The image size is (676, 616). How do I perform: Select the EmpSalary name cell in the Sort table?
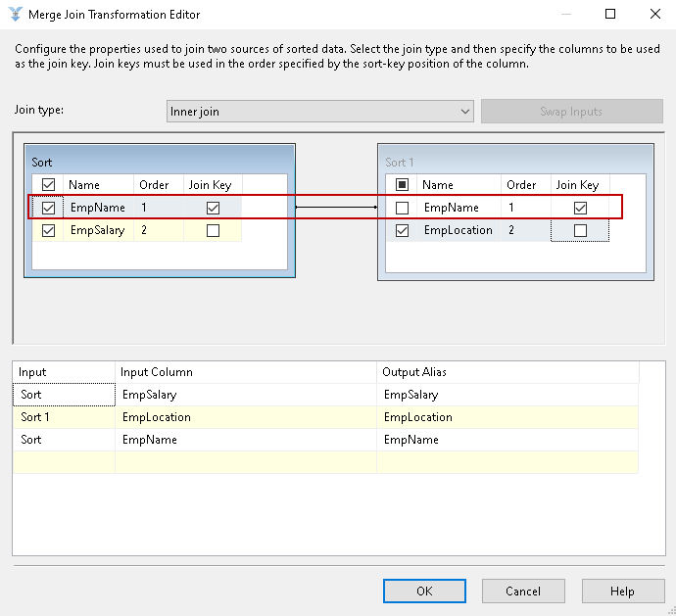click(98, 230)
